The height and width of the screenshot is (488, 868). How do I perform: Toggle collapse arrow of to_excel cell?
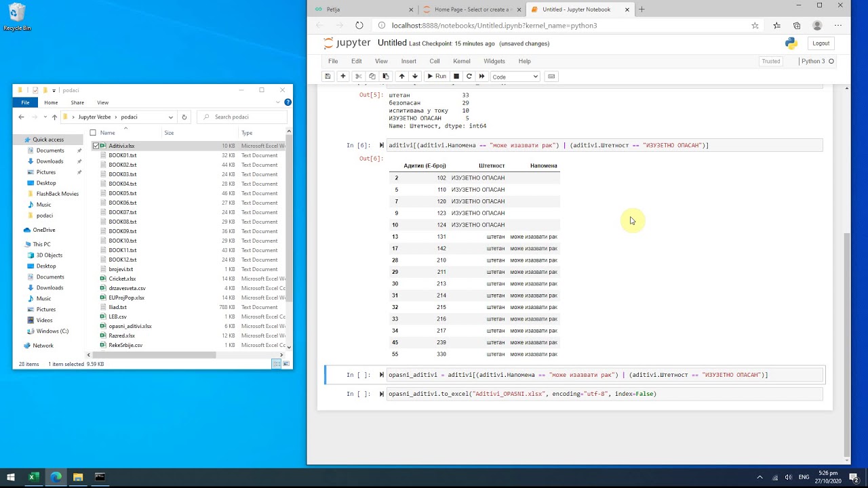[381, 394]
